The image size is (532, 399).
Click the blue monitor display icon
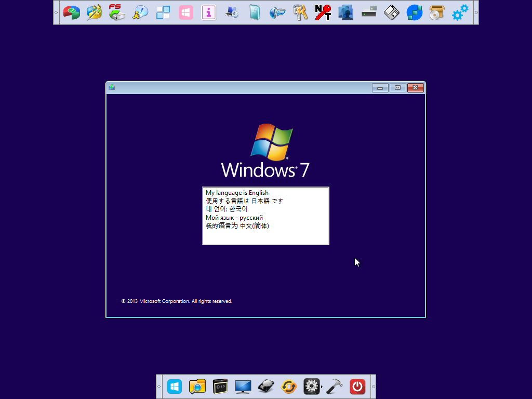tap(243, 387)
